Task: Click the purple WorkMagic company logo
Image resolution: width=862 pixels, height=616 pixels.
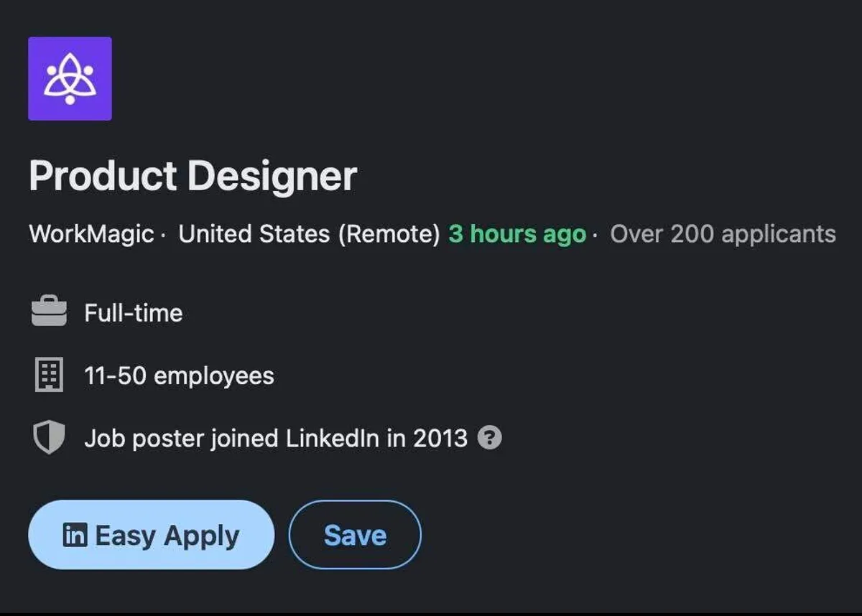Action: [x=70, y=78]
